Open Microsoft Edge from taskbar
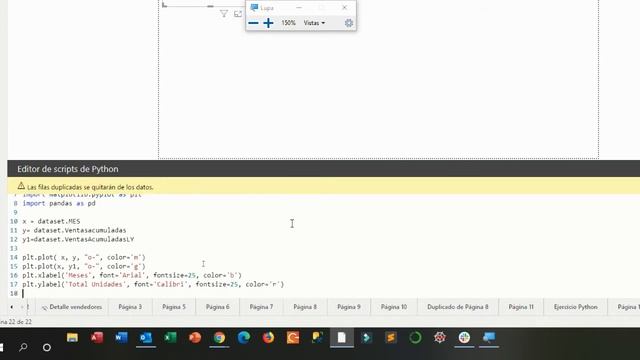The image size is (640, 360). pyautogui.click(x=244, y=338)
